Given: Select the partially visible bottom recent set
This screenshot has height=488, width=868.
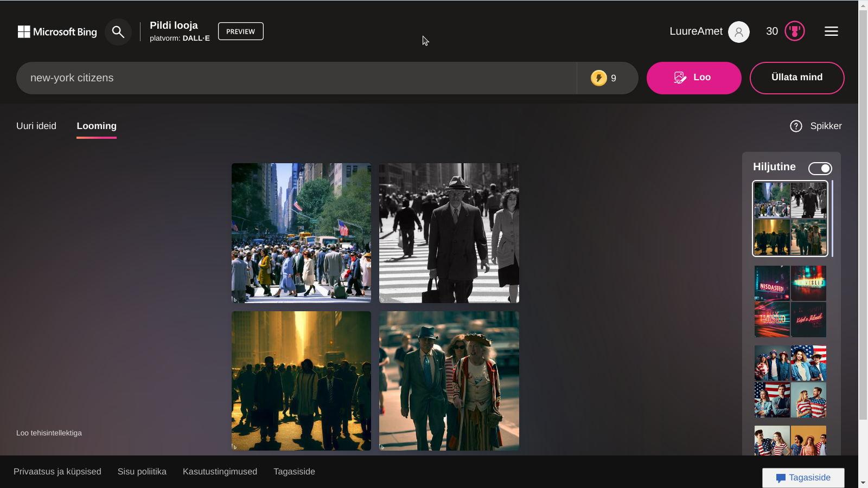Looking at the screenshot, I should click(x=790, y=440).
